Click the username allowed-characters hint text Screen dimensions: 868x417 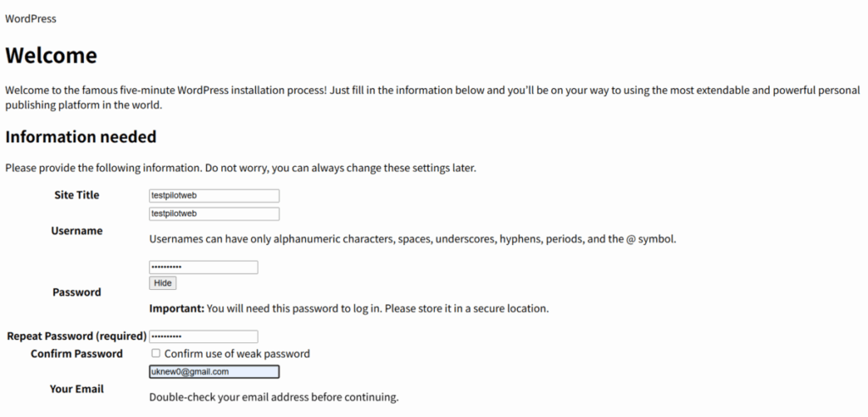pos(413,239)
